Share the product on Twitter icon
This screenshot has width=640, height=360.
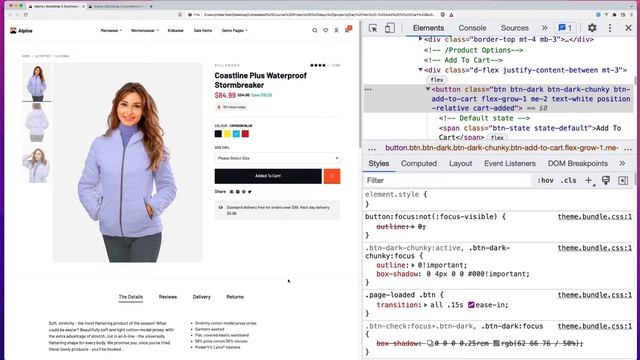tap(250, 191)
